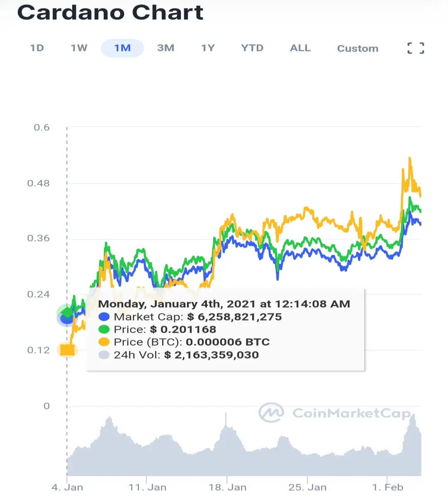Click the 0.48 y-axis label
This screenshot has height=498, width=448.
pos(38,183)
